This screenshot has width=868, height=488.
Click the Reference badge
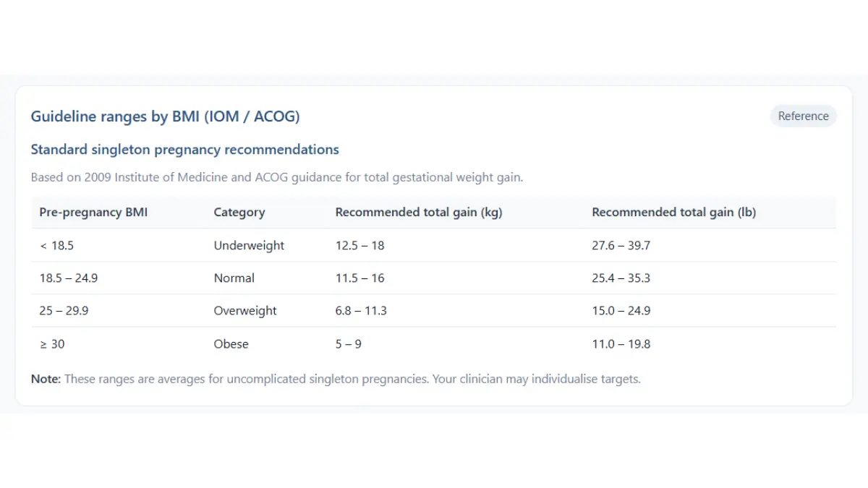click(x=803, y=116)
